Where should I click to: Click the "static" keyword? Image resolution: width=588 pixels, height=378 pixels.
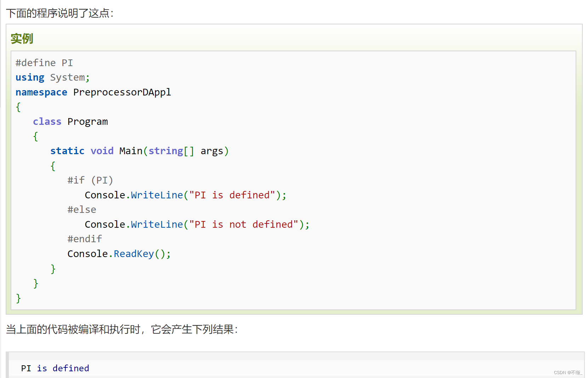pyautogui.click(x=67, y=151)
